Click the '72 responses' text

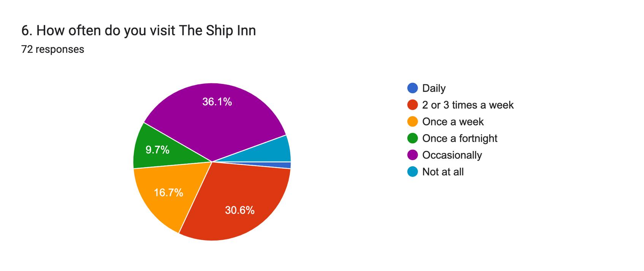coord(53,49)
